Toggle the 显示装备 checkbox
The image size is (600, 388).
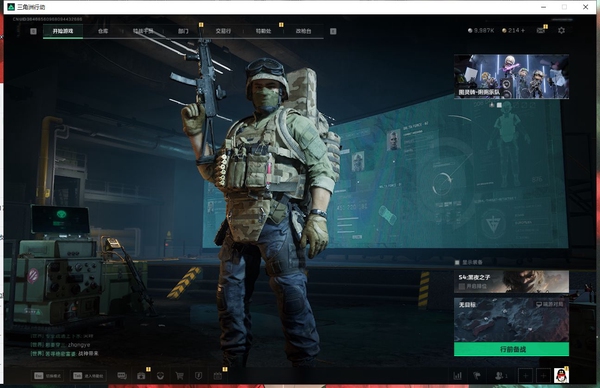click(457, 262)
